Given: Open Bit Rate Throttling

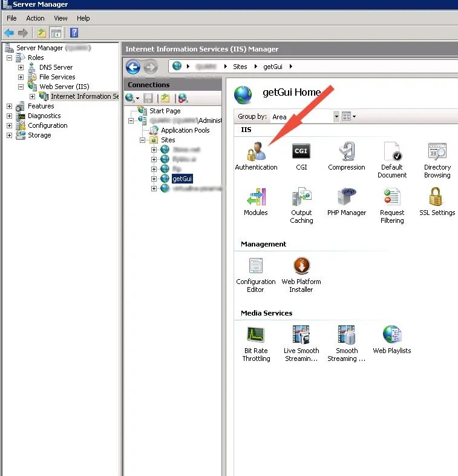Looking at the screenshot, I should (x=256, y=343).
